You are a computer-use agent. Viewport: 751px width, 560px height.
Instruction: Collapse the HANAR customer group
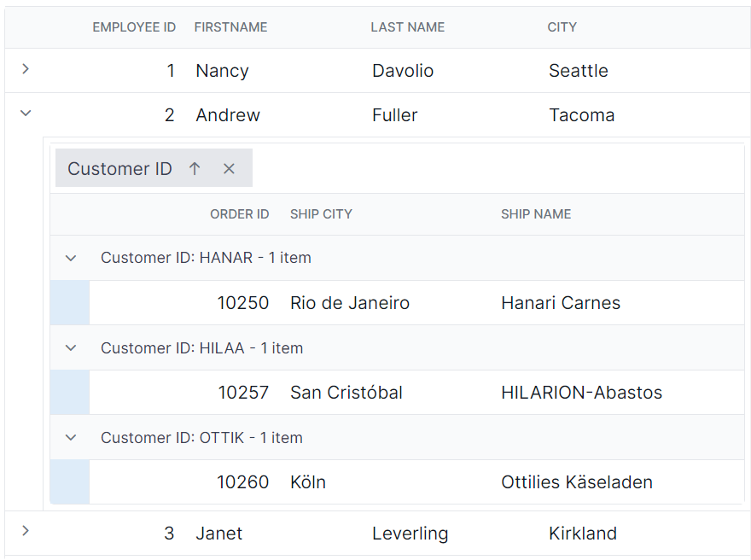(x=71, y=258)
